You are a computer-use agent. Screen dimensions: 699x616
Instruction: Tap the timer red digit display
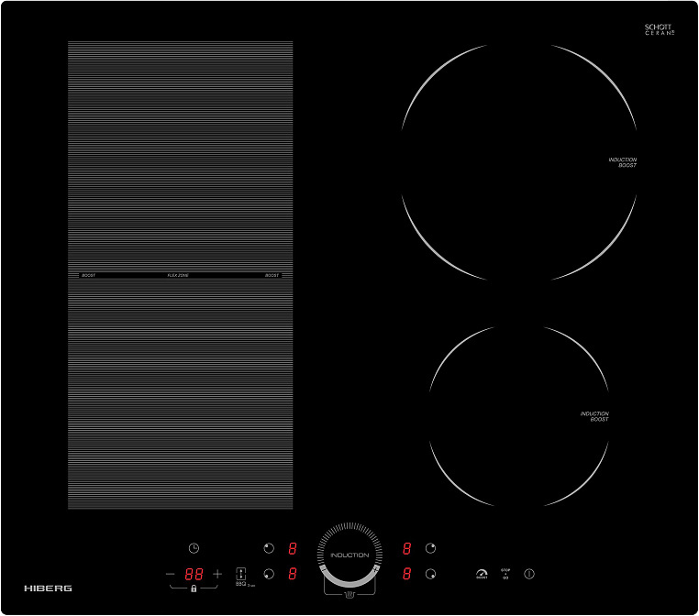point(194,575)
